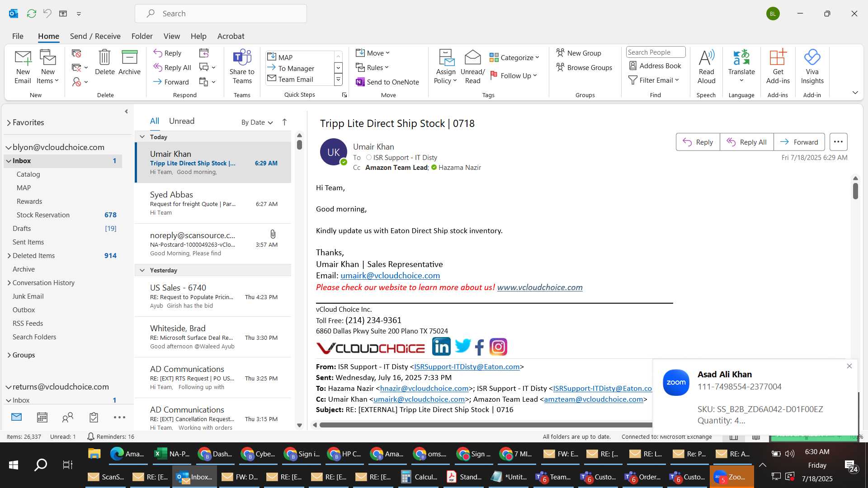
Task: Open Calculator from the taskbar
Action: pos(420,477)
